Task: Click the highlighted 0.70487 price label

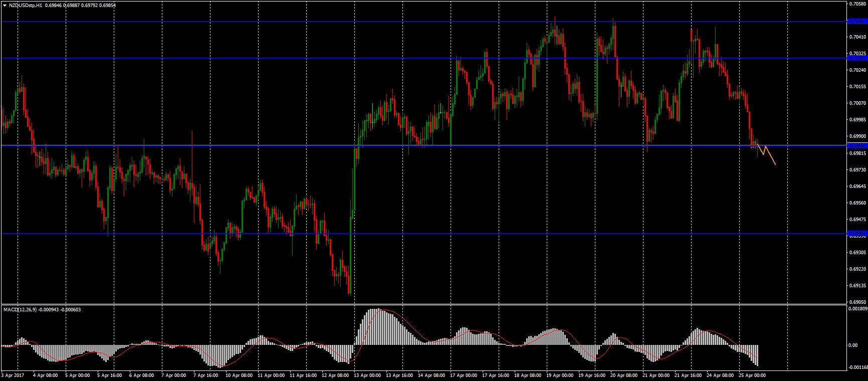Action: [x=857, y=22]
